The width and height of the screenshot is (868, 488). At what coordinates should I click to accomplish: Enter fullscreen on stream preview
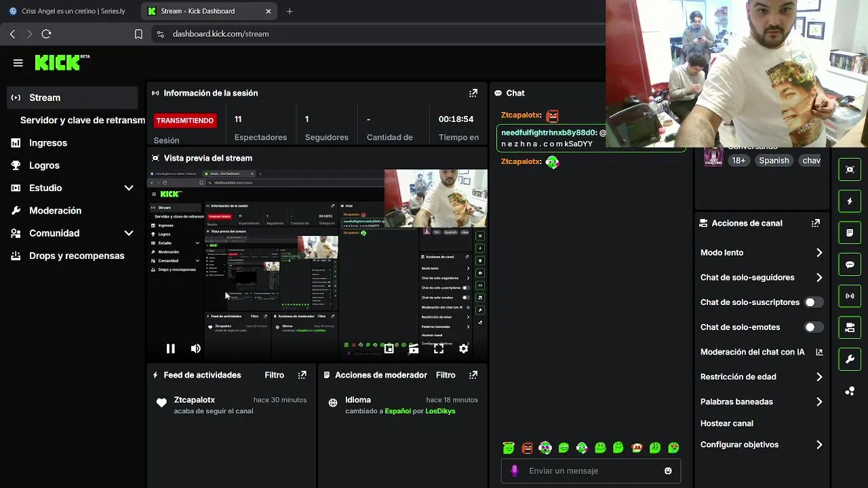point(439,349)
